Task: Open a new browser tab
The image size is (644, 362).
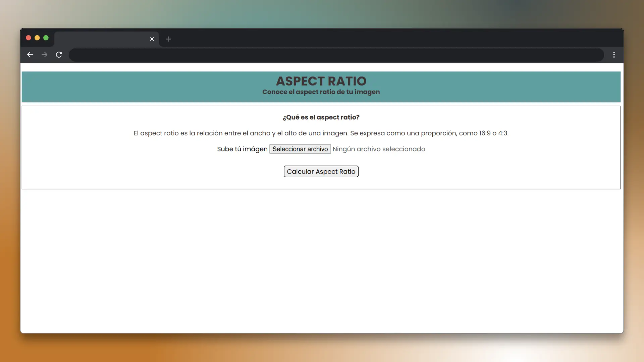Action: pyautogui.click(x=168, y=39)
